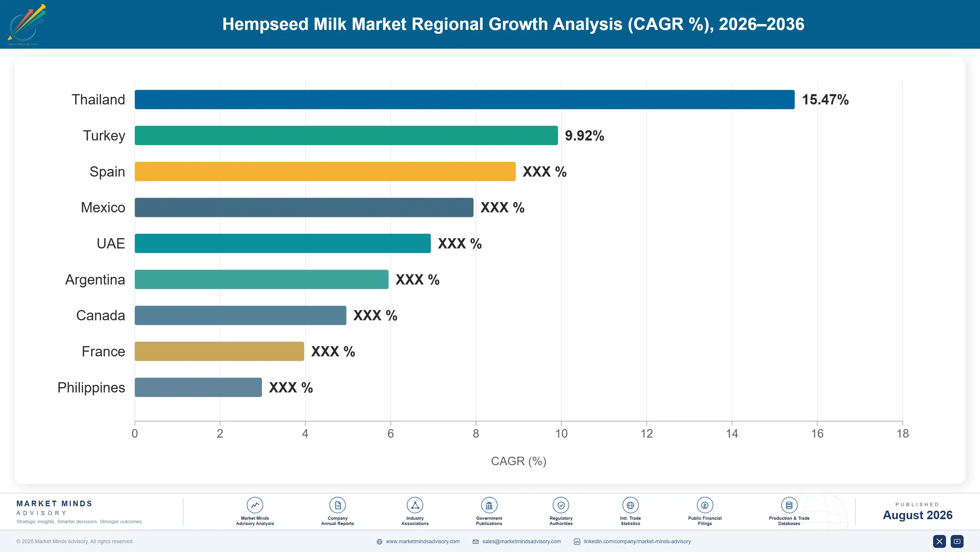Click the Market Minds Advisory Analysis icon

[255, 505]
